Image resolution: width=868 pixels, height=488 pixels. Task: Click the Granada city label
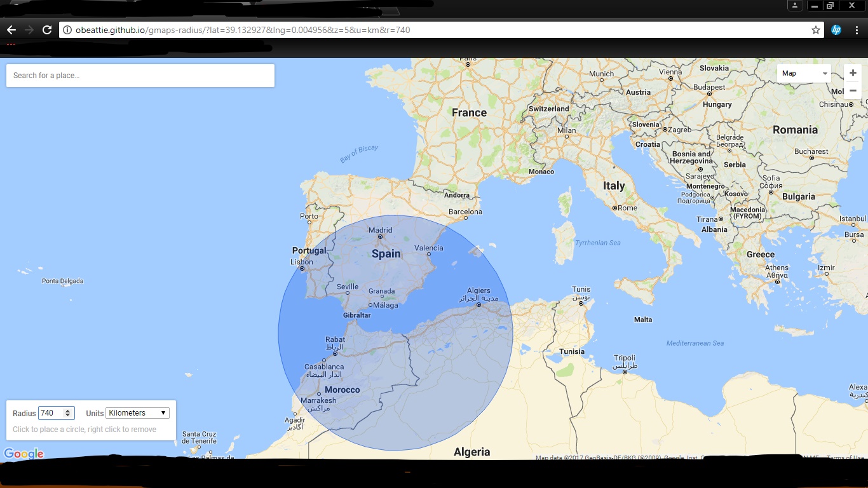[x=382, y=291]
